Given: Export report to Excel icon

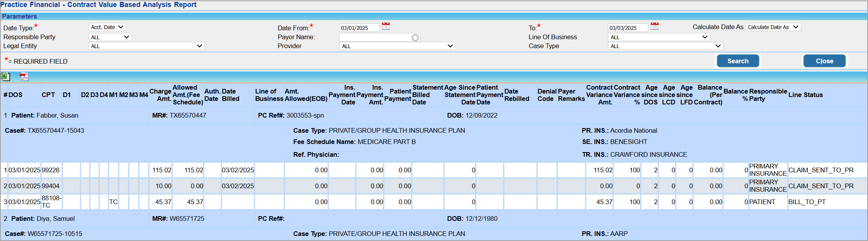Looking at the screenshot, I should [5, 76].
